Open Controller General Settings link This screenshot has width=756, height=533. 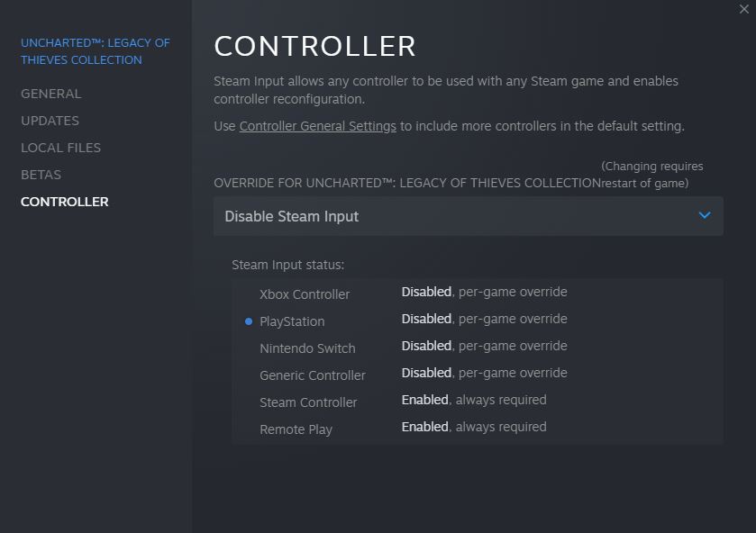point(318,126)
